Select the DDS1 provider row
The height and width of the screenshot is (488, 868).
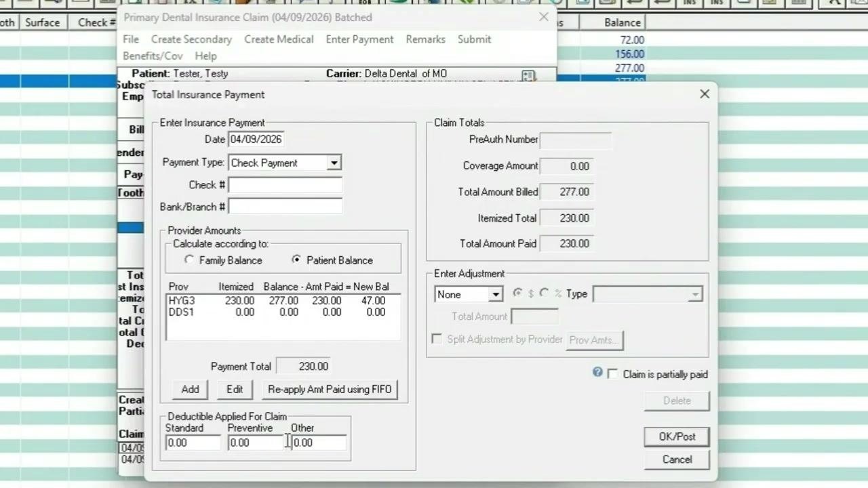(x=283, y=312)
